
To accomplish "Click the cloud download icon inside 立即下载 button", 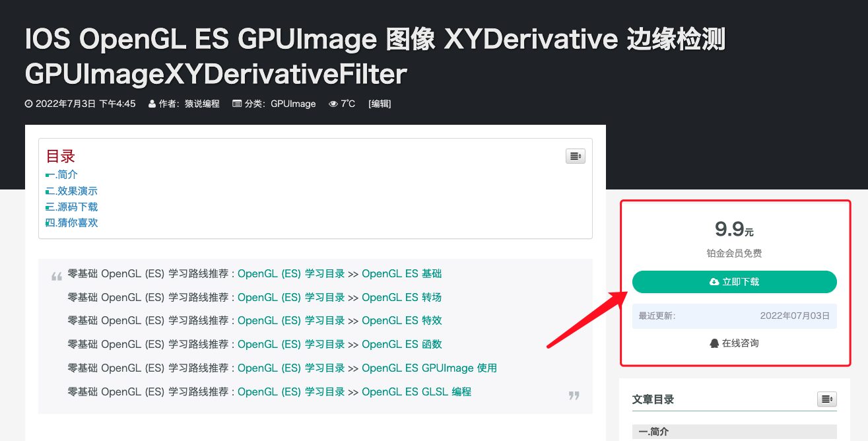I will pos(715,282).
